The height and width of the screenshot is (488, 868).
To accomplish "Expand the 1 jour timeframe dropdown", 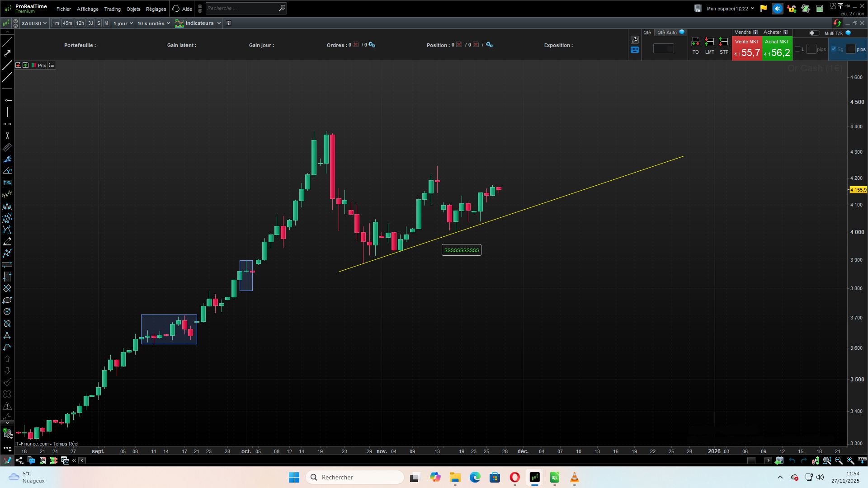I will point(123,23).
